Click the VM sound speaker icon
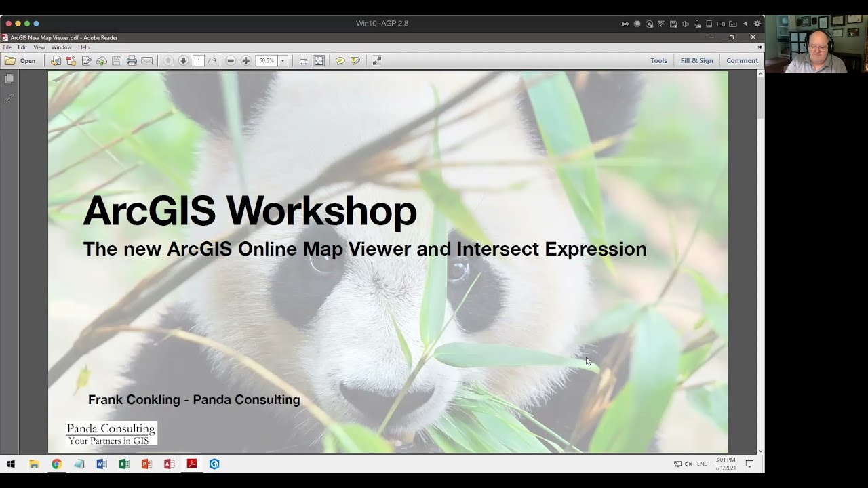868x488 pixels. [685, 24]
